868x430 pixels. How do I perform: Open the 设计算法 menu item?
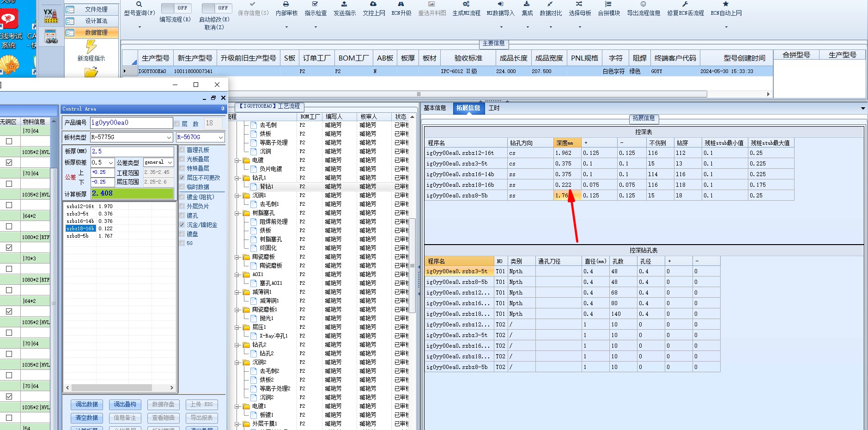[91, 21]
